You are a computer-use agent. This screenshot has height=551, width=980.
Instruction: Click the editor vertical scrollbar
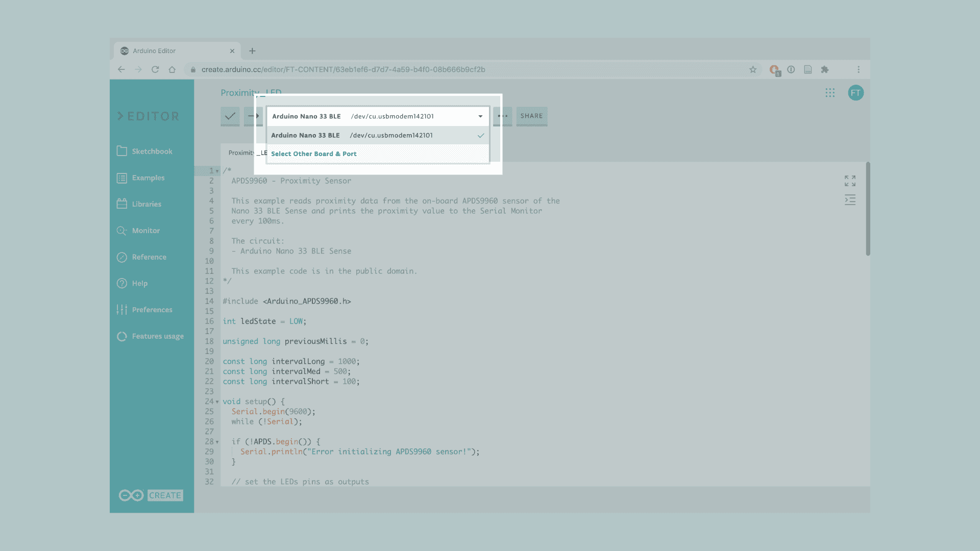click(x=868, y=209)
